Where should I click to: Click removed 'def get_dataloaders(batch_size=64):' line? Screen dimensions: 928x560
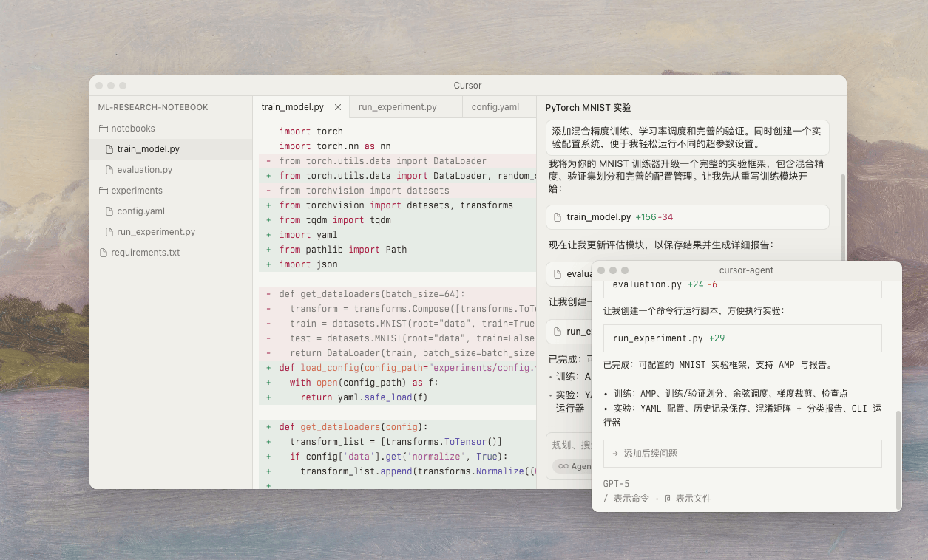click(397, 294)
